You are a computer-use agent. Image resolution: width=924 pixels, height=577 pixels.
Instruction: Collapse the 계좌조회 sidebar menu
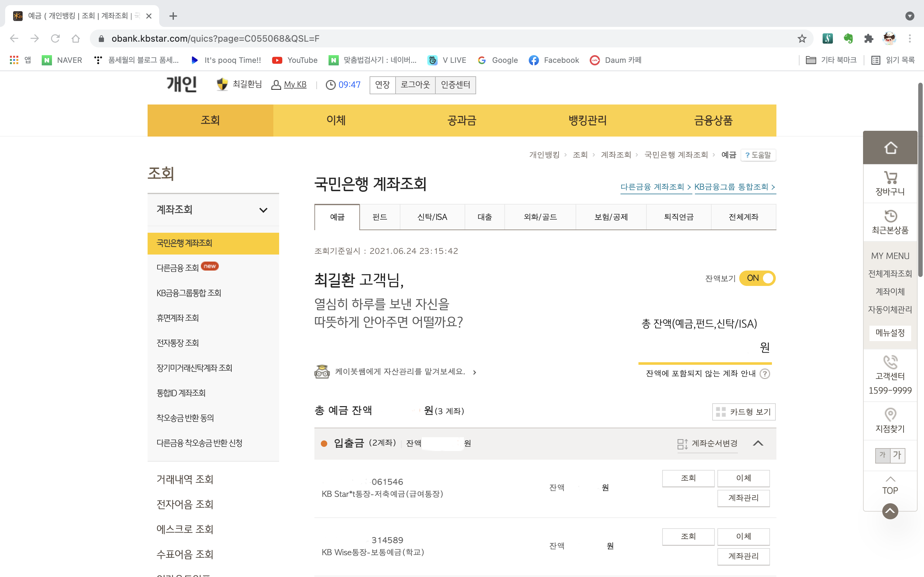tap(263, 210)
